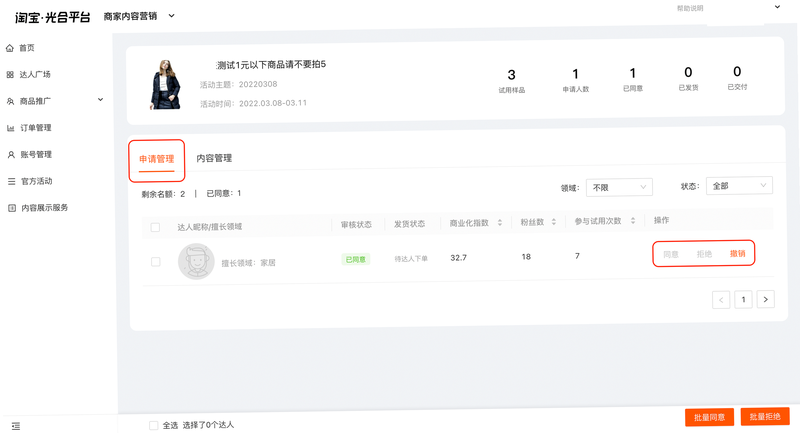Image resolution: width=800 pixels, height=433 pixels.
Task: Click the 达人广场 grid icon
Action: pyautogui.click(x=10, y=74)
